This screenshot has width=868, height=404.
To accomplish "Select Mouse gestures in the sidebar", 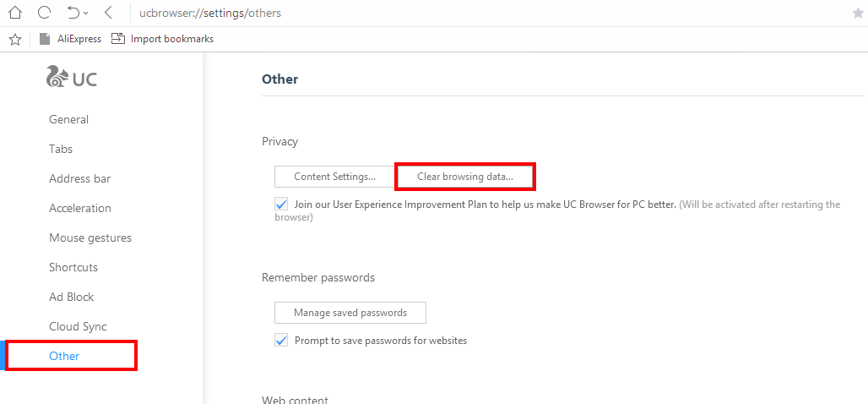I will (90, 237).
